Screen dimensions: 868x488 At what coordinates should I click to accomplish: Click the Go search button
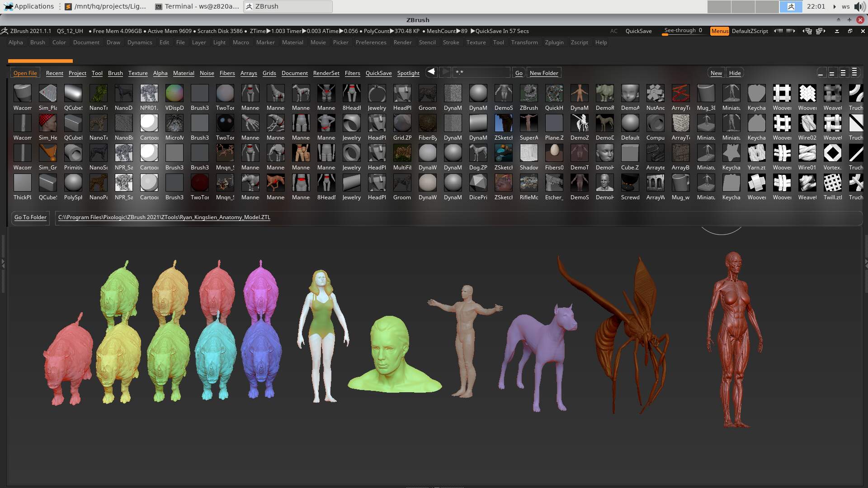(x=519, y=73)
